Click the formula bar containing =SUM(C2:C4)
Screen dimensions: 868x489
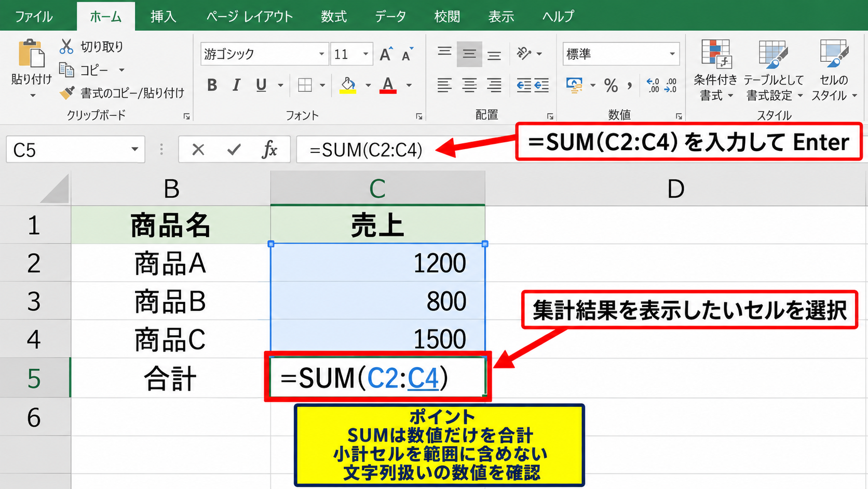pos(405,150)
